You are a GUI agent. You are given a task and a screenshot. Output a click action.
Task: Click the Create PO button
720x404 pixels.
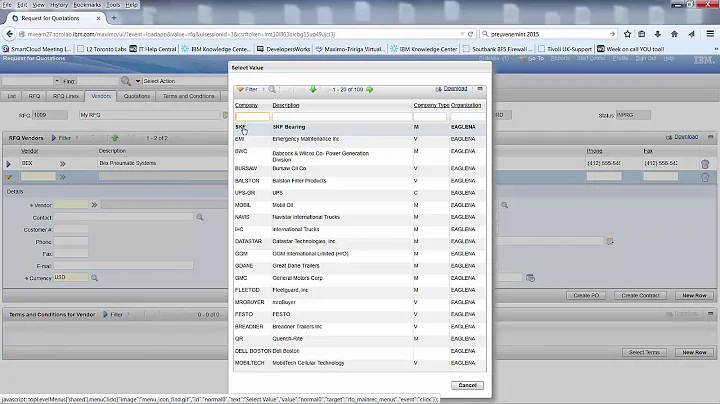[x=586, y=295]
